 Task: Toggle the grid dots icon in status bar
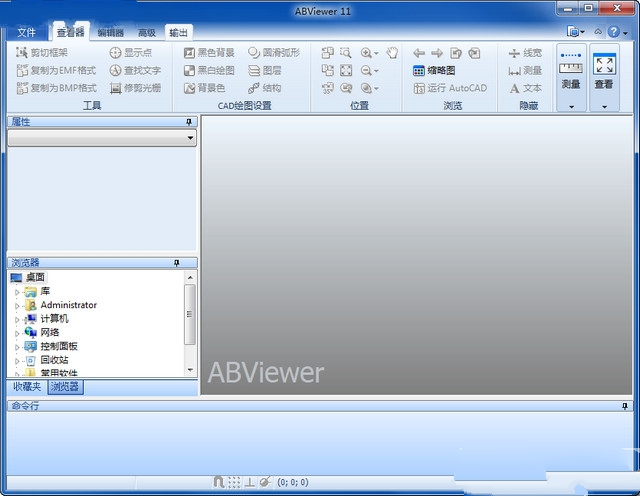[234, 482]
